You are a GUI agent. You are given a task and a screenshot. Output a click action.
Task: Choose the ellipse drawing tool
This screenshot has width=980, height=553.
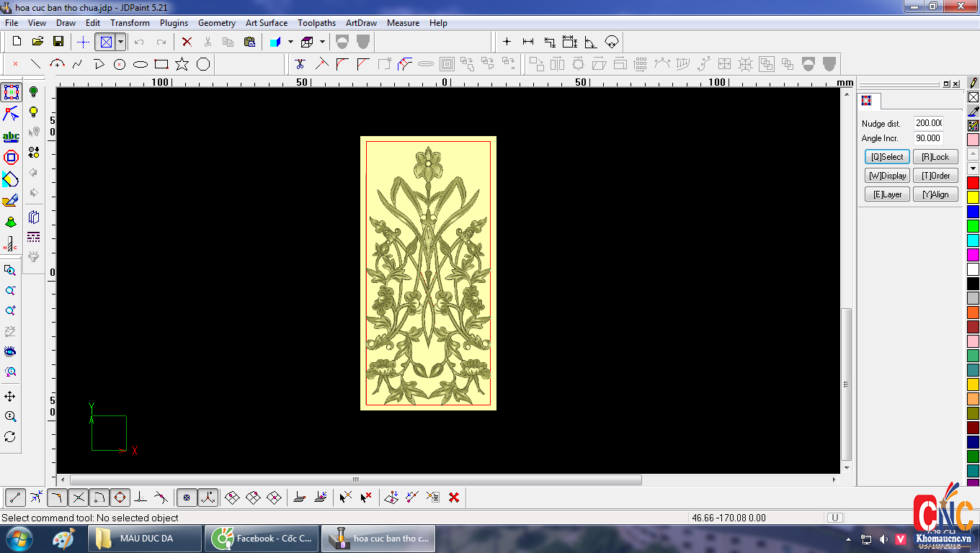(141, 64)
